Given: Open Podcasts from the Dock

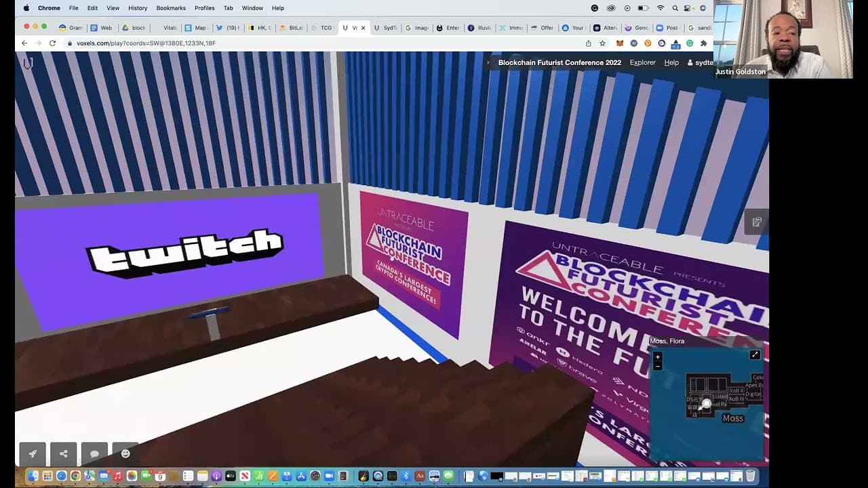Looking at the screenshot, I should click(217, 476).
